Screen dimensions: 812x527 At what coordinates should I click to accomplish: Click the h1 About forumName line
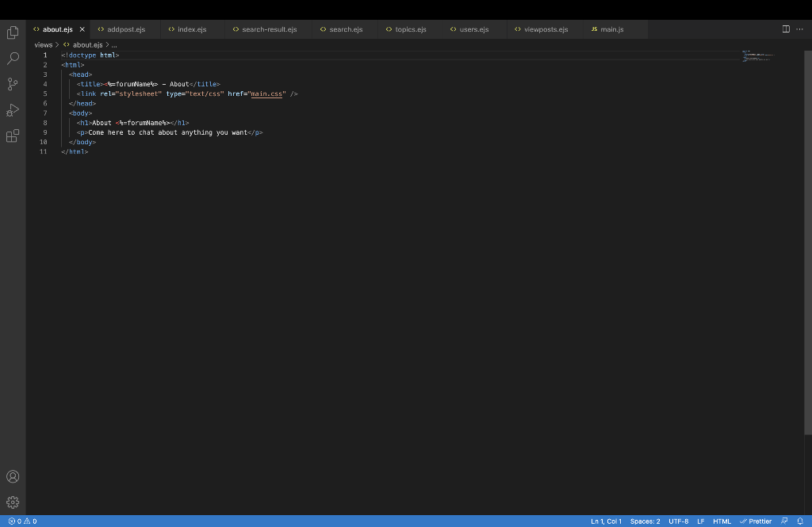click(132, 123)
